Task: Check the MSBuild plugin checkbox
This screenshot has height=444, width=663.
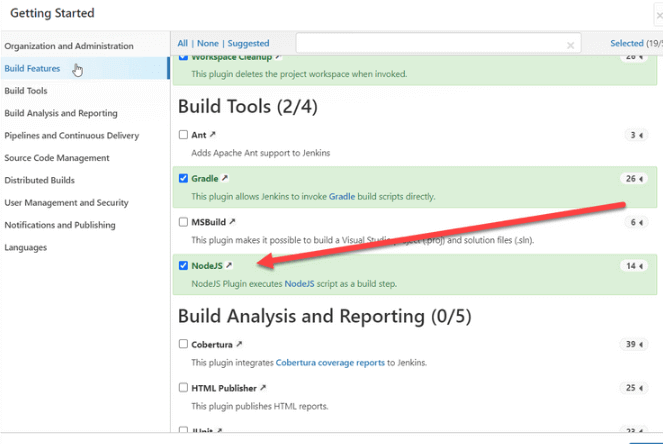Action: tap(183, 222)
